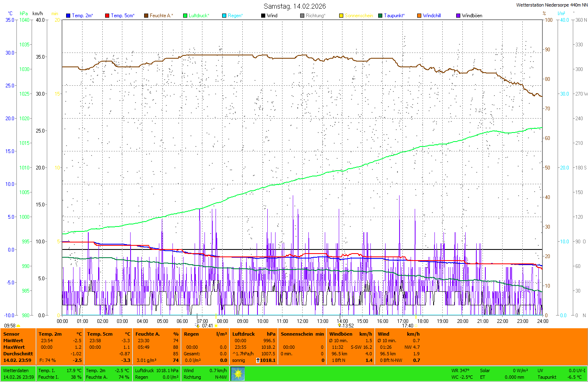Click the red Temp. 5cm legend square
The image size is (588, 382).
[x=107, y=16]
